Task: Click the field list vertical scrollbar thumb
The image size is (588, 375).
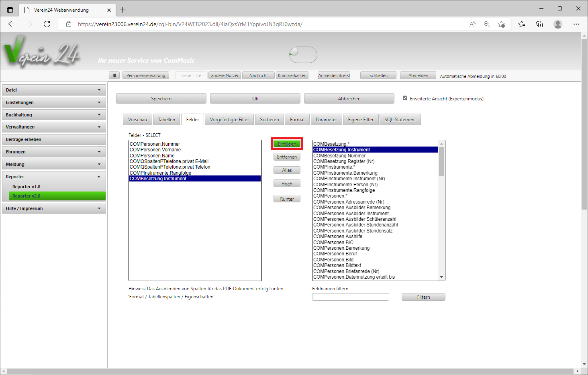Action: 441,161
